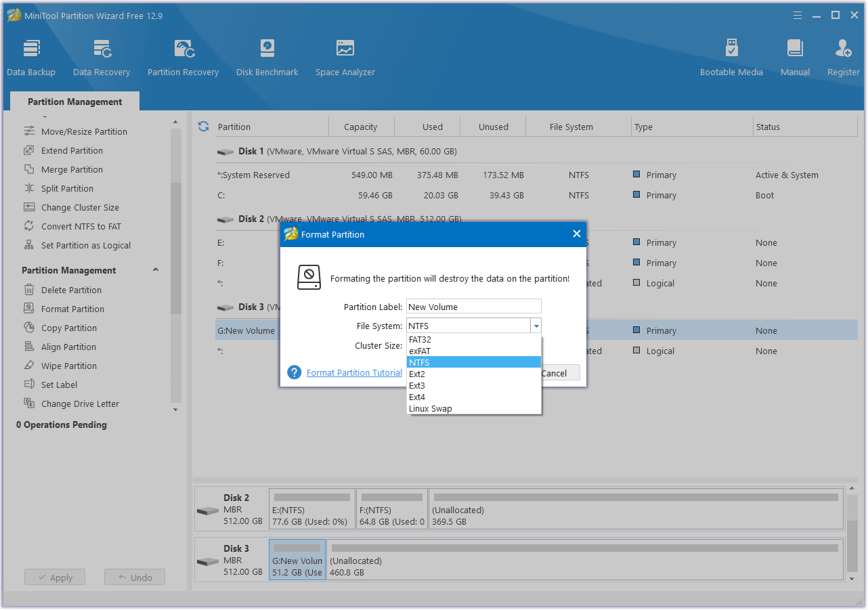Select F:(NTFS) block in Disk 2 map

(392, 508)
